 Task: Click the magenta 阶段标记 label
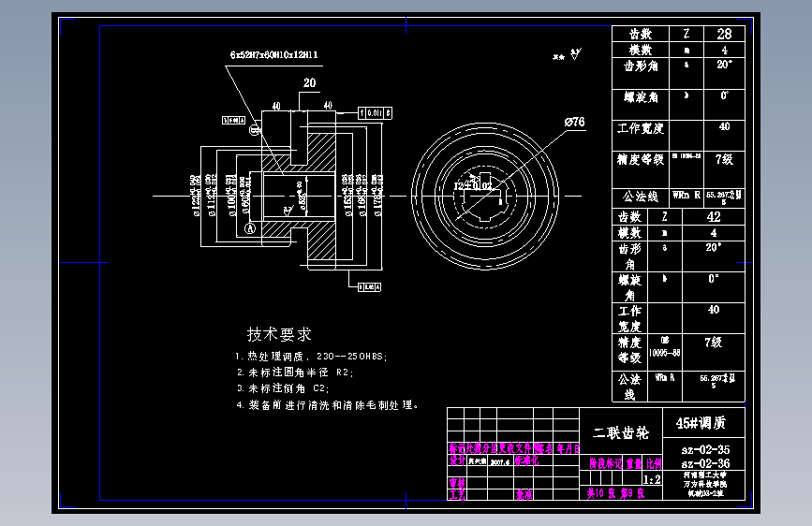tap(606, 463)
